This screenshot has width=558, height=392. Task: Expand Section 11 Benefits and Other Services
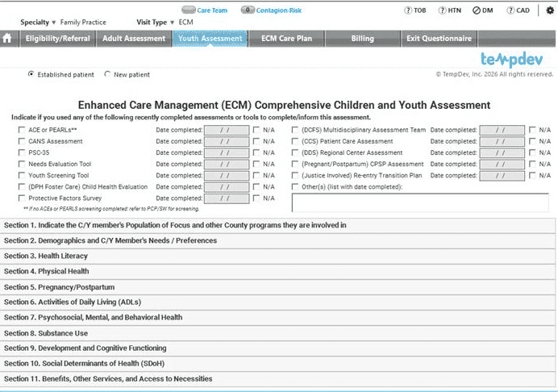277,379
